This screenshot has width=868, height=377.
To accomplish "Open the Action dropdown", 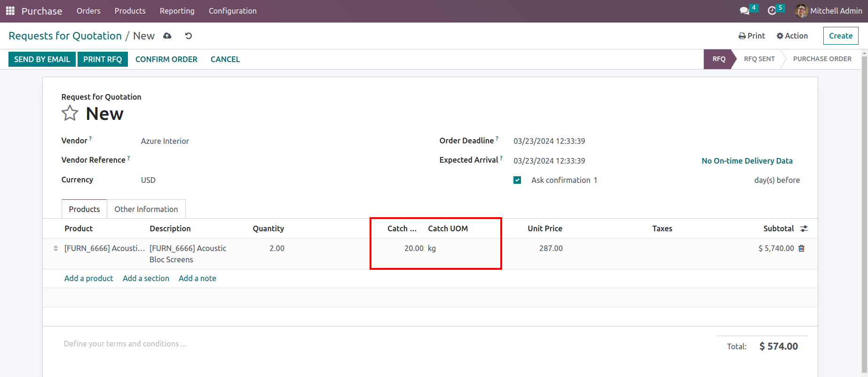I will [792, 36].
